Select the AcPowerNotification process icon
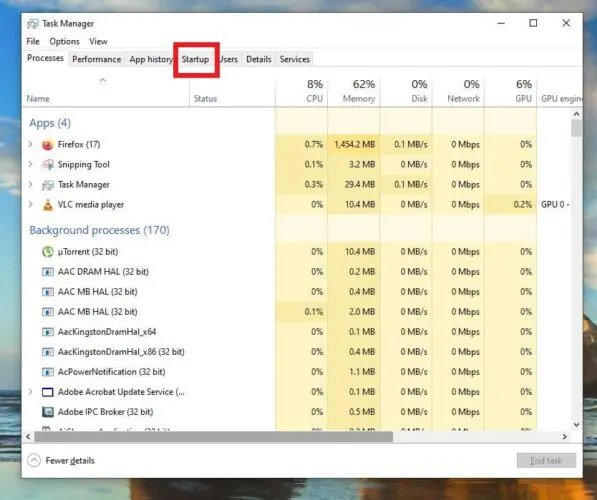The height and width of the screenshot is (500, 597). (x=48, y=372)
